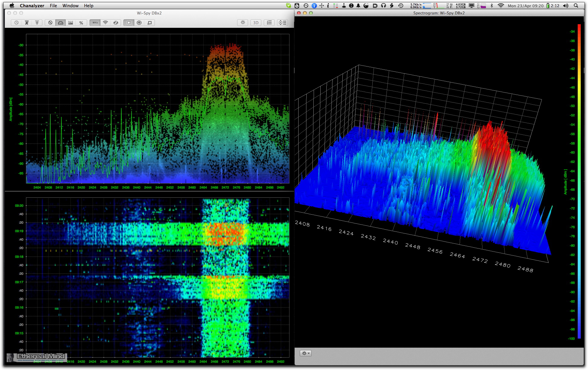Click the volume speaker menu bar icon

[x=566, y=5]
